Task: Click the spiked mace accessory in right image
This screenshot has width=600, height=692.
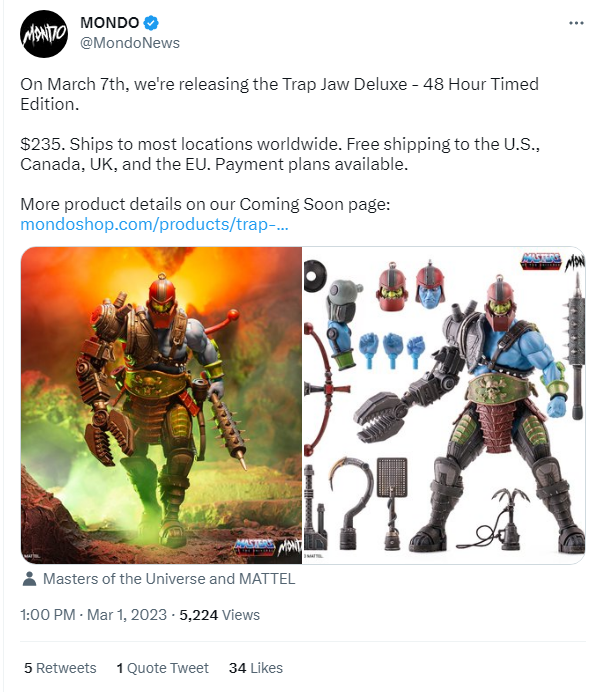Action: pos(578,343)
